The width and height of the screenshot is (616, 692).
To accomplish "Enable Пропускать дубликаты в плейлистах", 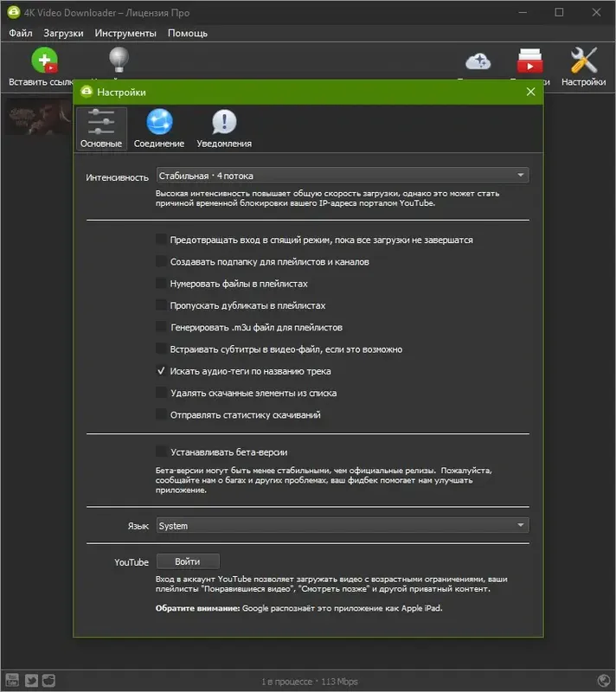I will point(161,305).
